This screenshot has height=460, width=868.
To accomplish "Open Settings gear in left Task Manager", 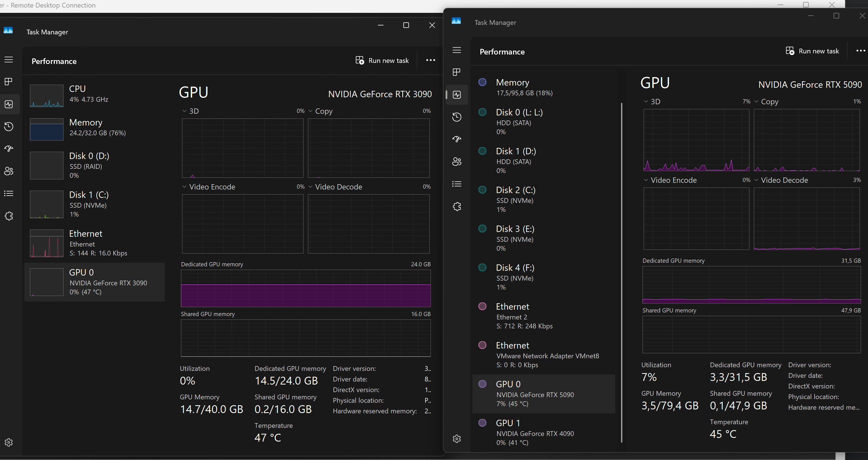I will tap(9, 442).
